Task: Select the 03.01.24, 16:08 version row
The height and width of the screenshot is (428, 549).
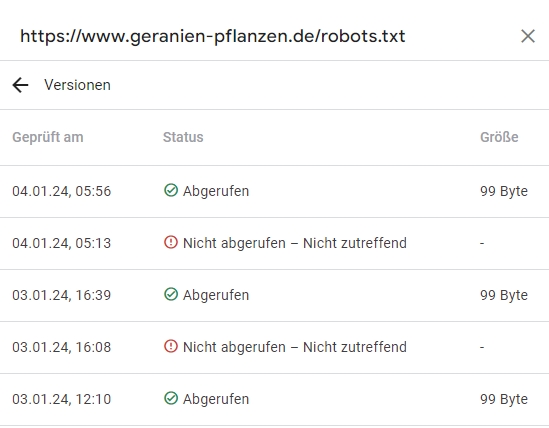Action: tap(274, 347)
